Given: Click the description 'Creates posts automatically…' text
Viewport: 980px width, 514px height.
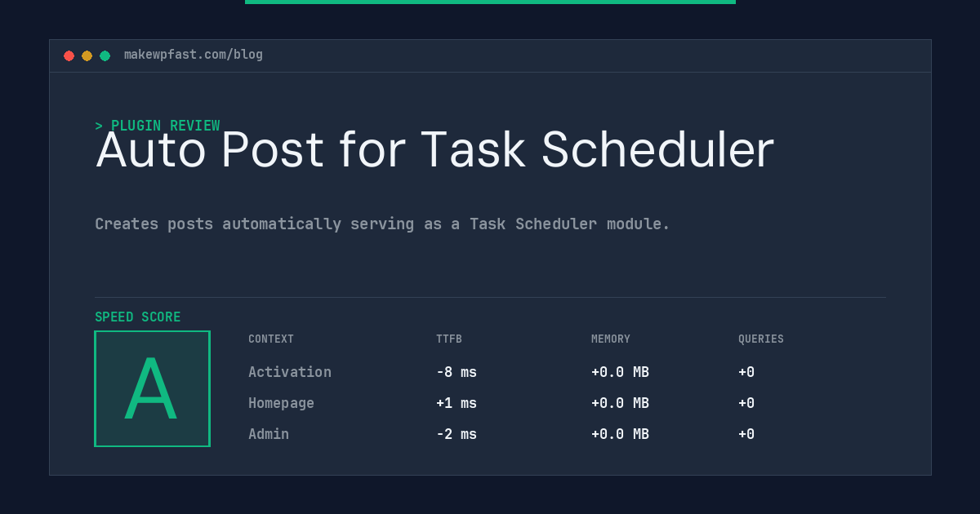Looking at the screenshot, I should point(382,224).
